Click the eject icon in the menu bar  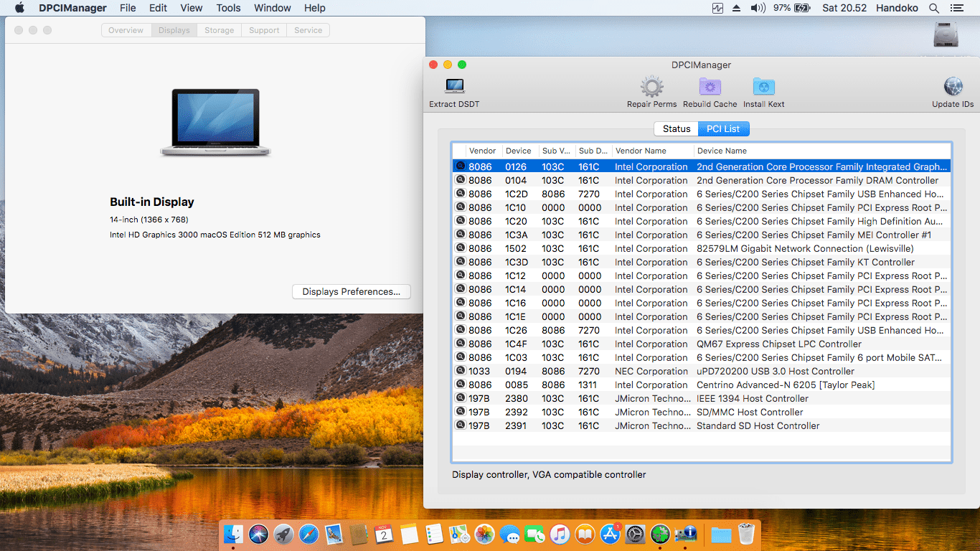pos(737,8)
